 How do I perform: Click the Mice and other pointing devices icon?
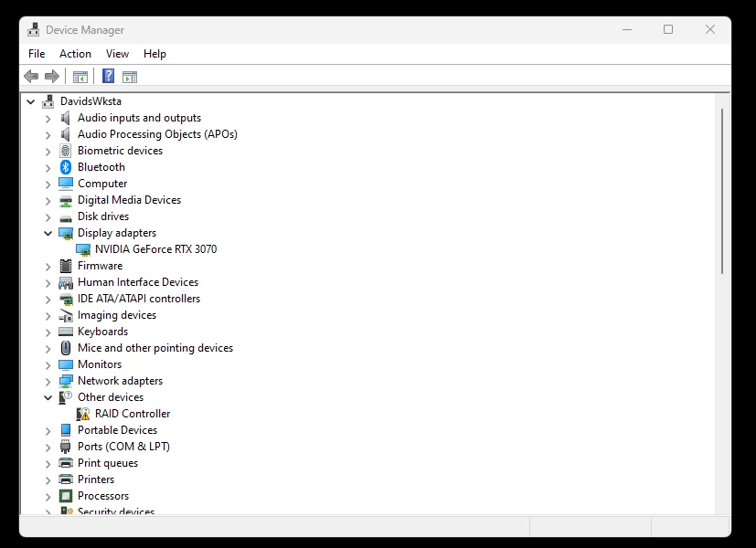coord(66,348)
